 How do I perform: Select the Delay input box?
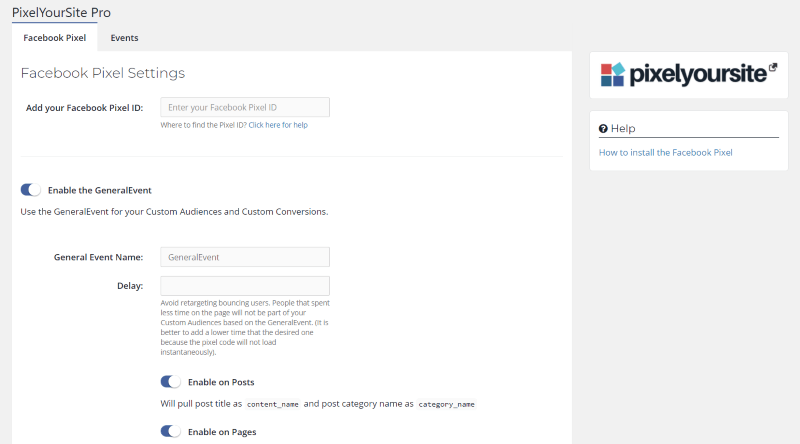245,286
